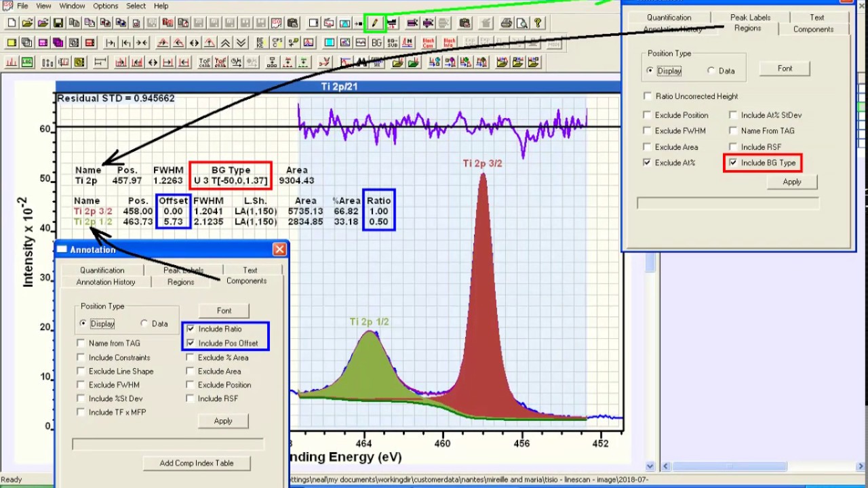Click left arrow of horizontal scrollbar

click(x=666, y=466)
